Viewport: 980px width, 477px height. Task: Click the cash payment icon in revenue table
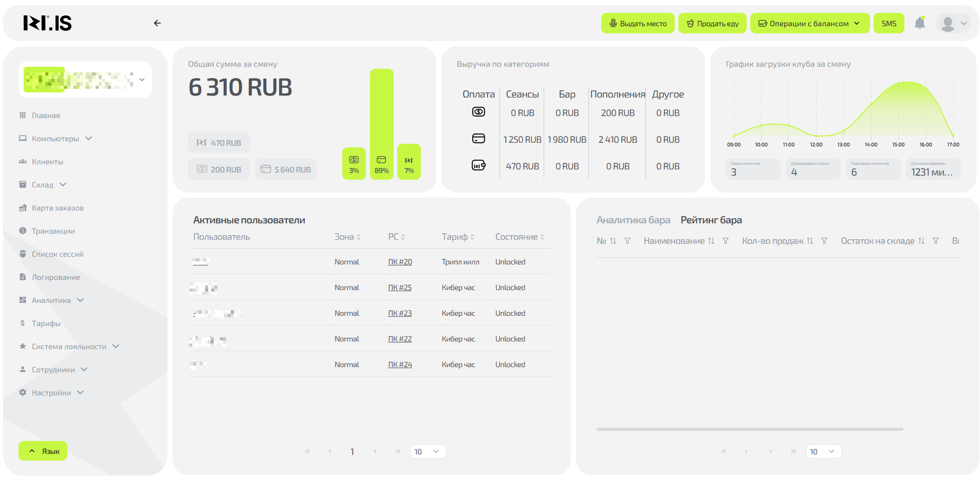(x=478, y=112)
